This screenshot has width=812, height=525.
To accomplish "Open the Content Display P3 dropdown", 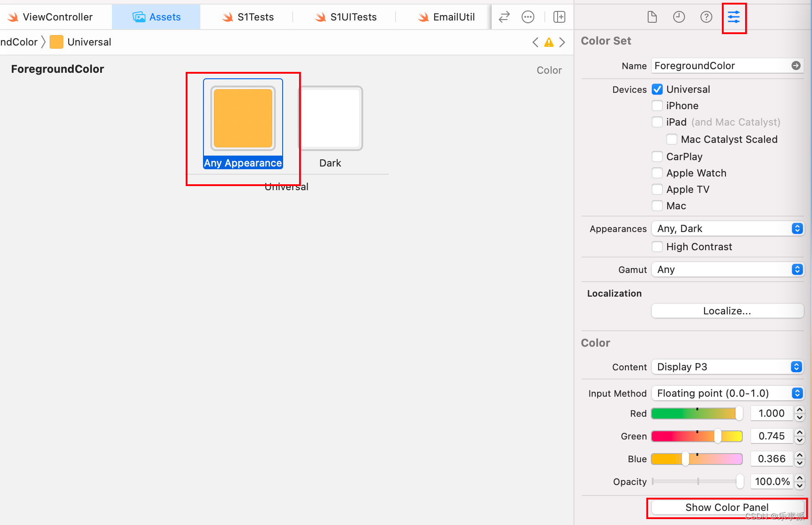I will coord(727,367).
